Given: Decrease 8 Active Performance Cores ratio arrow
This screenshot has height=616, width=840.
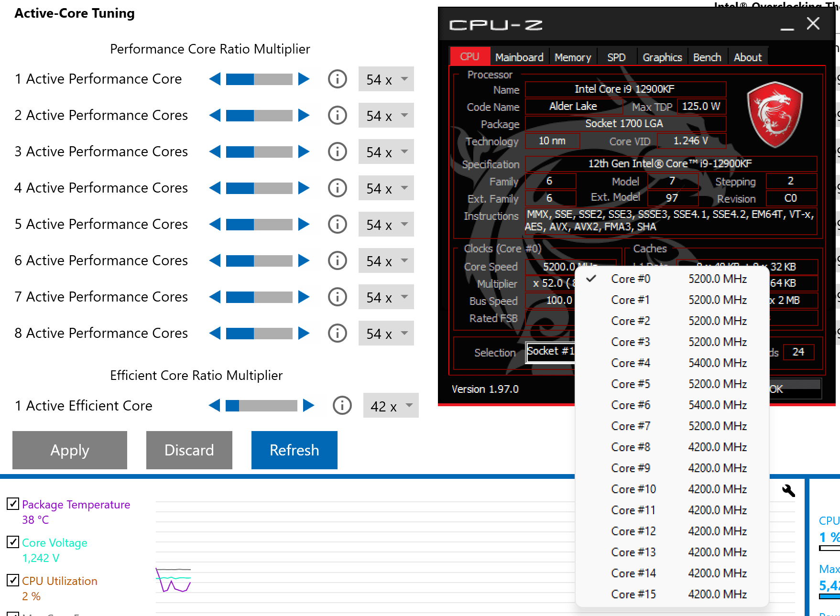Looking at the screenshot, I should pyautogui.click(x=215, y=333).
